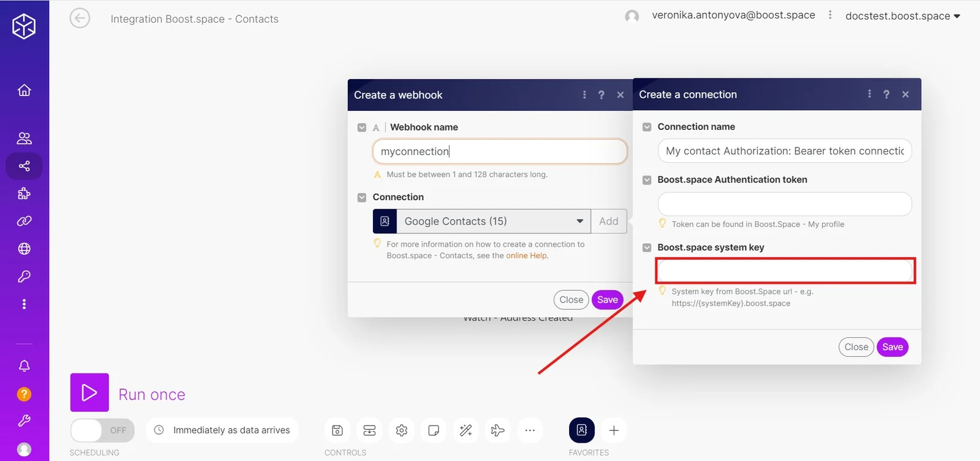This screenshot has height=461, width=980.
Task: Toggle the Boost.space system key checkbox
Action: coord(647,247)
